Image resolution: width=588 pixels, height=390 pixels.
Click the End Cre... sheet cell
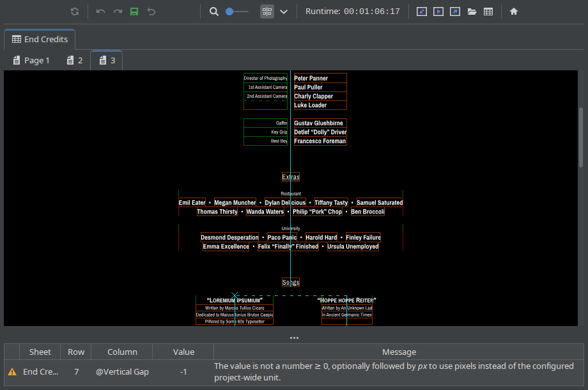point(40,372)
